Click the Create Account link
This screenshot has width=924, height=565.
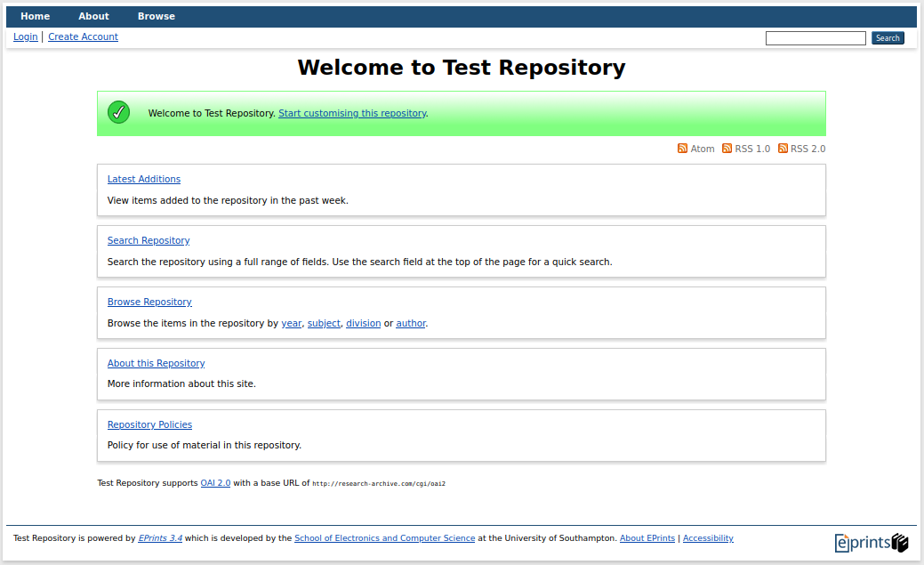83,36
